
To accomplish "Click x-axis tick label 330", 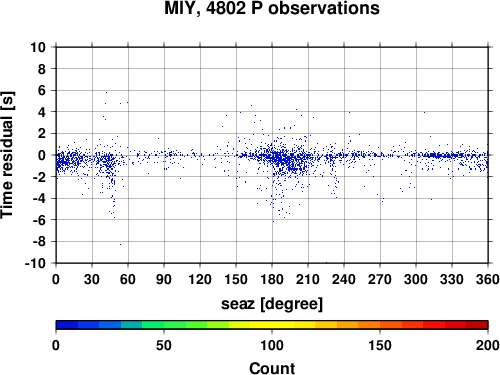I will point(452,279).
